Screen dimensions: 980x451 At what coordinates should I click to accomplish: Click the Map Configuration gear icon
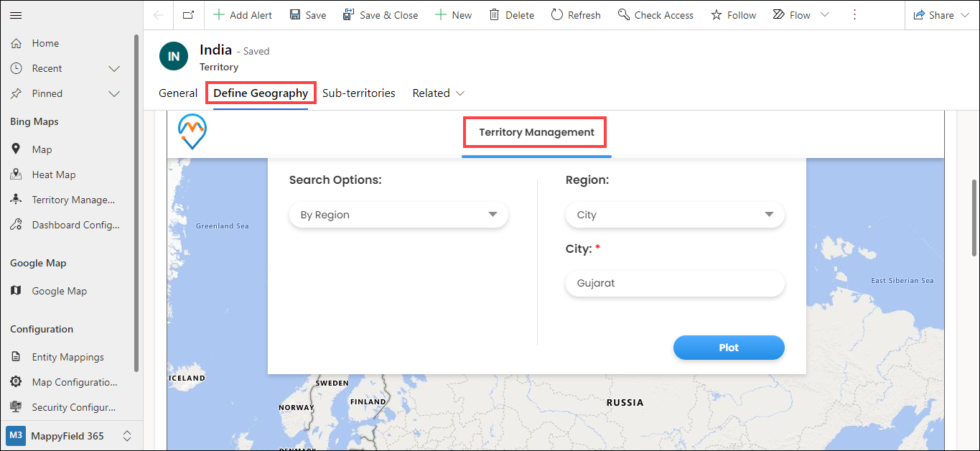click(x=17, y=382)
